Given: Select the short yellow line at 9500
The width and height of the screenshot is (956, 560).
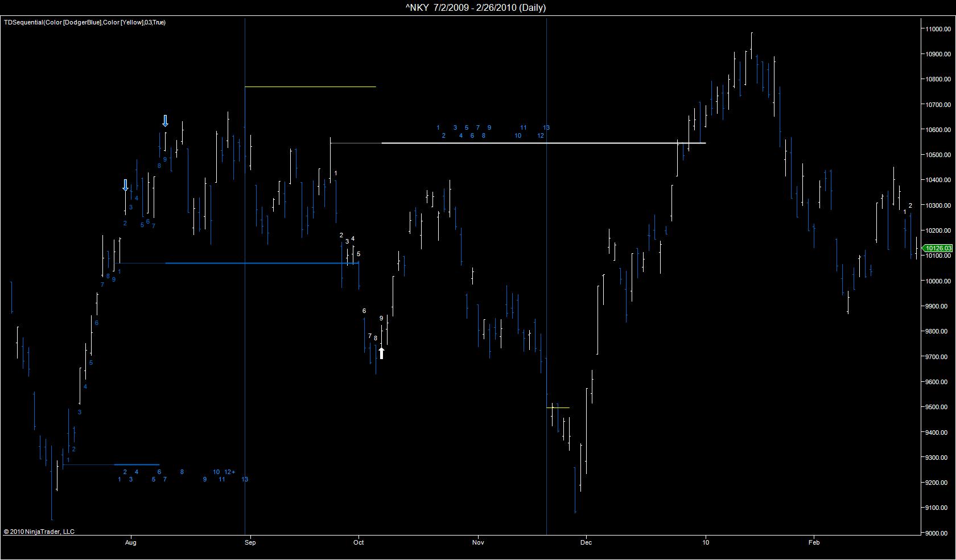Looking at the screenshot, I should (558, 407).
